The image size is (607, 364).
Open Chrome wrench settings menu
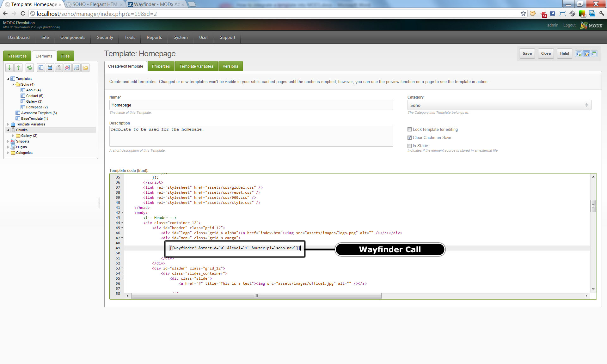602,14
